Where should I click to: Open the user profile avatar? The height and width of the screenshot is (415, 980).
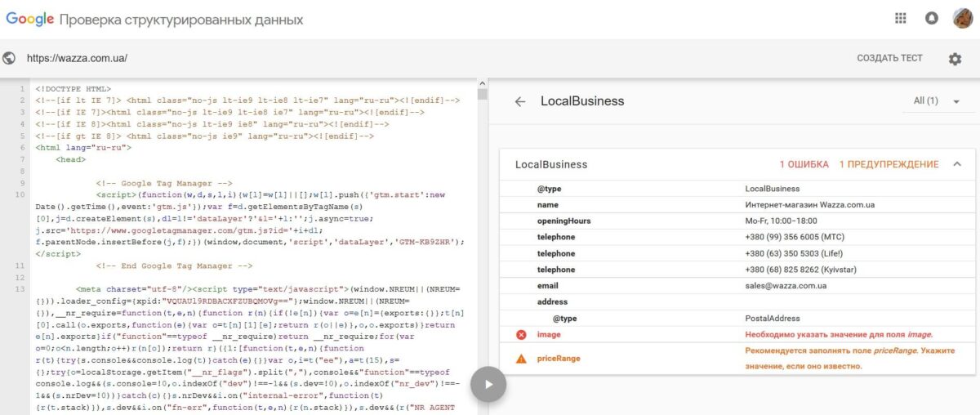pos(962,18)
